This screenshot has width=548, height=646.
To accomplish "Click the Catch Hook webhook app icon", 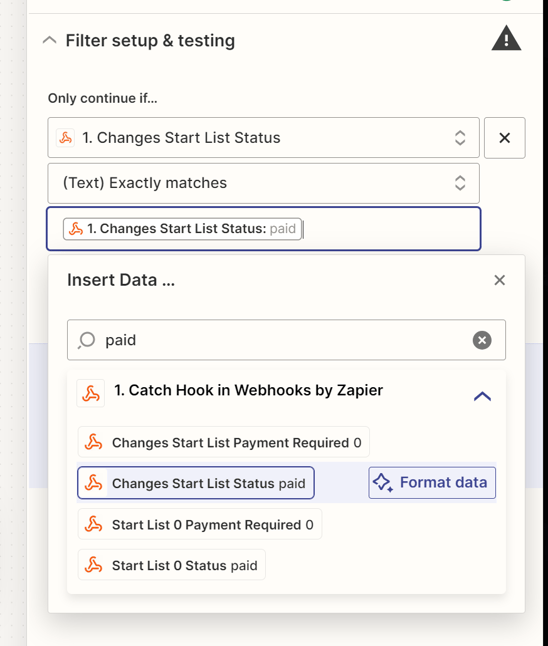I will point(91,393).
